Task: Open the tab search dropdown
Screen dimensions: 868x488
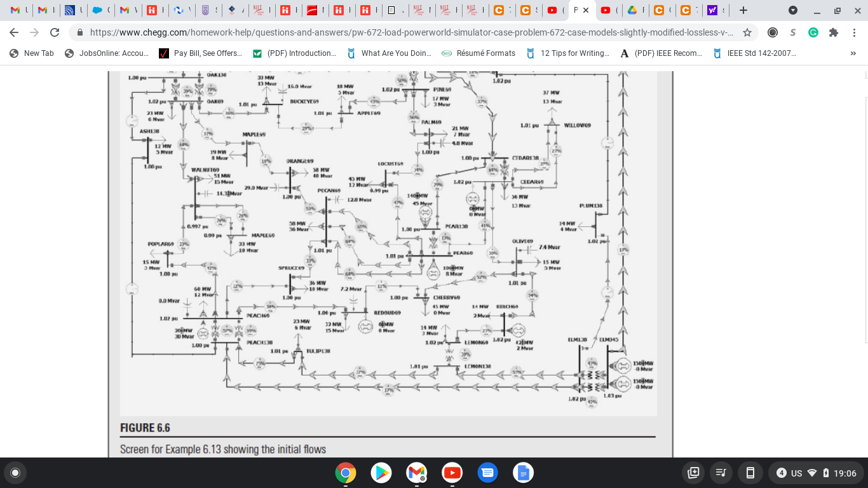Action: tap(794, 10)
